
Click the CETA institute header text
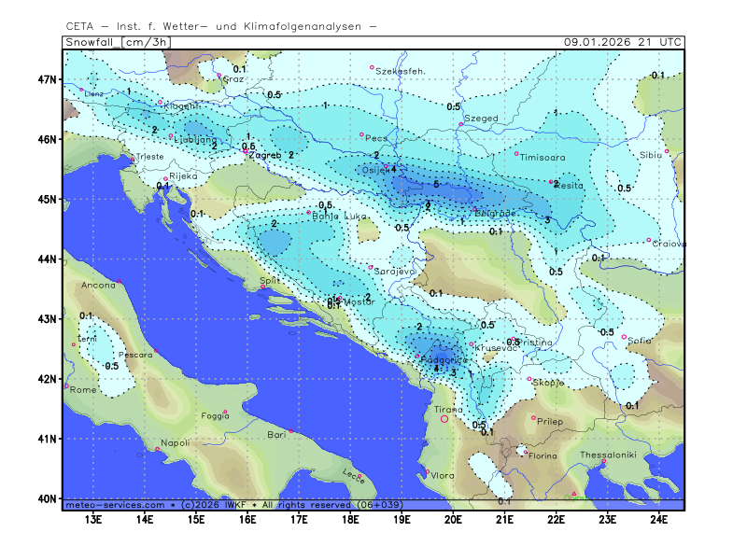click(x=221, y=26)
